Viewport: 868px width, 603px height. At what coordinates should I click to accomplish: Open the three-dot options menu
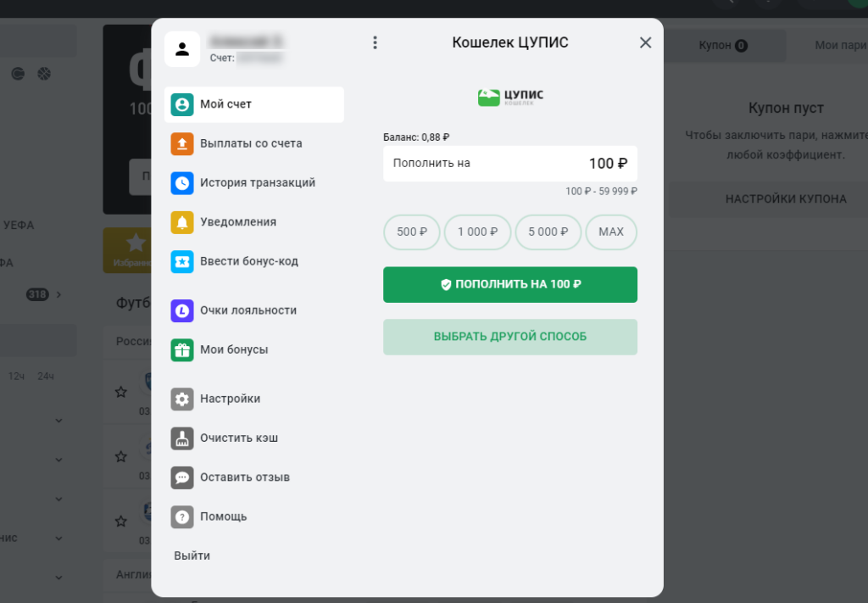[375, 42]
